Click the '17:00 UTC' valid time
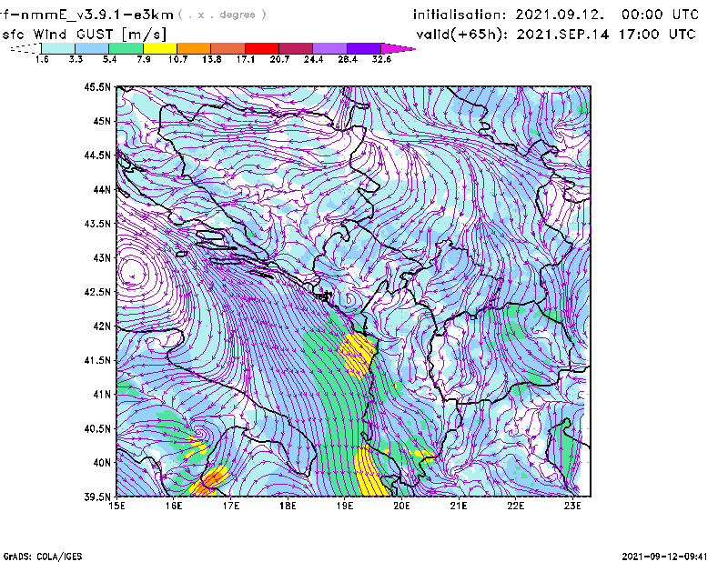Viewport: 728px width, 562px height. (x=657, y=35)
